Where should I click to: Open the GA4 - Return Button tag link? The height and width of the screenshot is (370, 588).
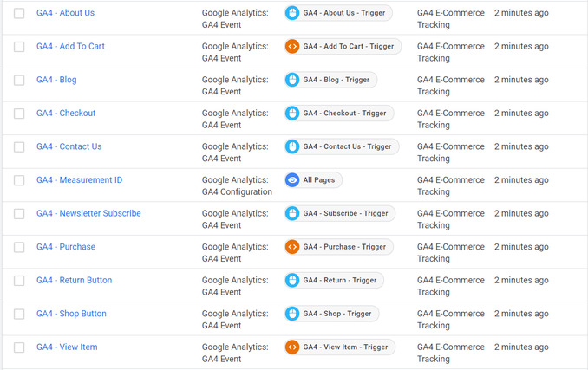click(75, 280)
